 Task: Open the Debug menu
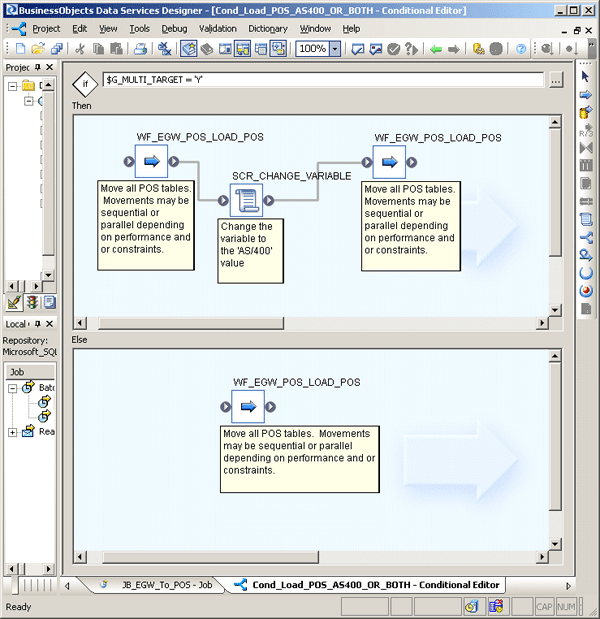click(174, 29)
